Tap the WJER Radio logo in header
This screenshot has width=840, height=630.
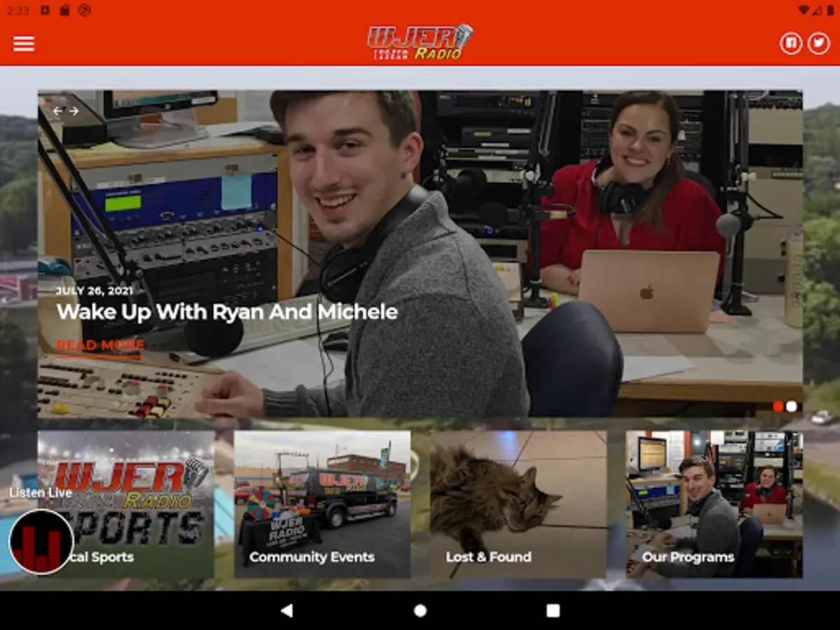420,42
